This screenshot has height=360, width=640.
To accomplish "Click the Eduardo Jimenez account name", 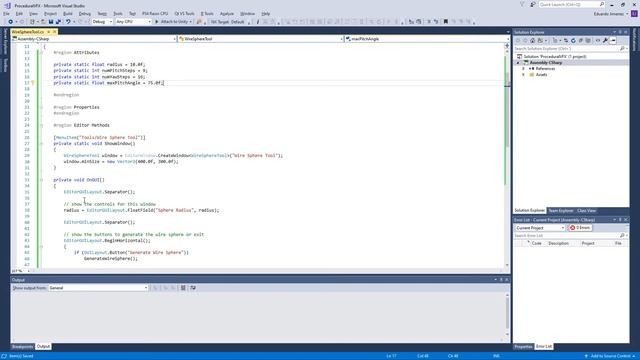I will (610, 13).
